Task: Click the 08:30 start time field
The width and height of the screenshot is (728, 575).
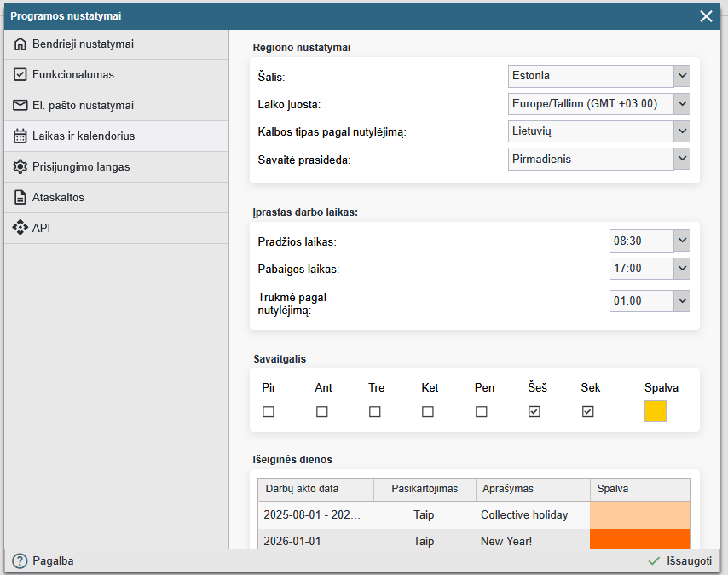Action: 642,241
